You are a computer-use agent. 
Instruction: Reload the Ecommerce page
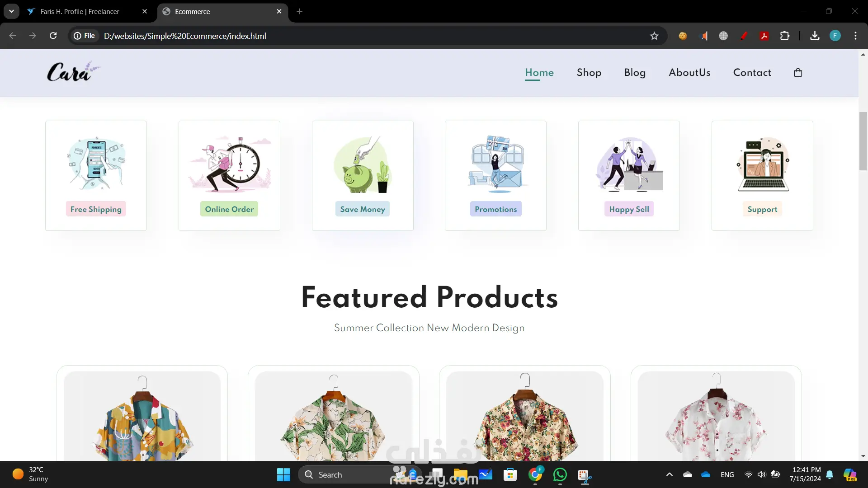53,36
